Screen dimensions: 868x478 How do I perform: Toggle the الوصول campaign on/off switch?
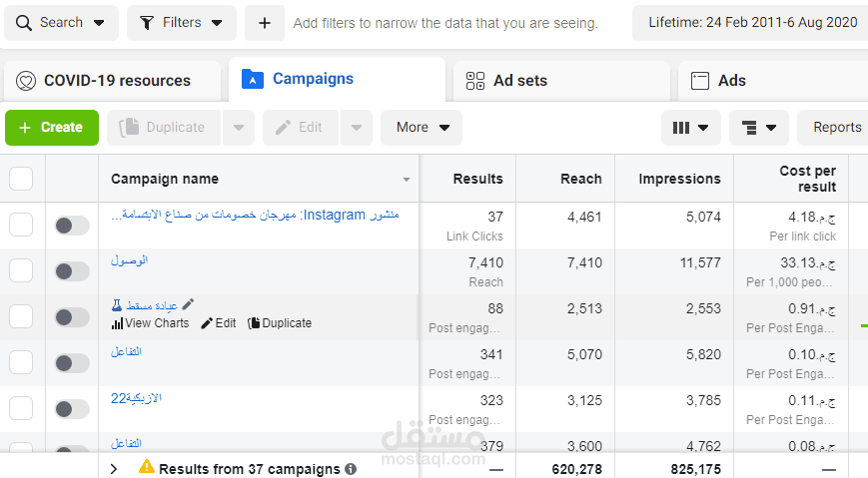tap(72, 271)
